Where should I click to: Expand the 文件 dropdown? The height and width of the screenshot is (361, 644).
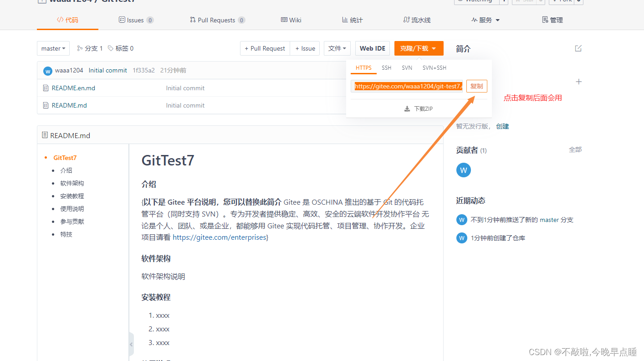click(x=337, y=48)
